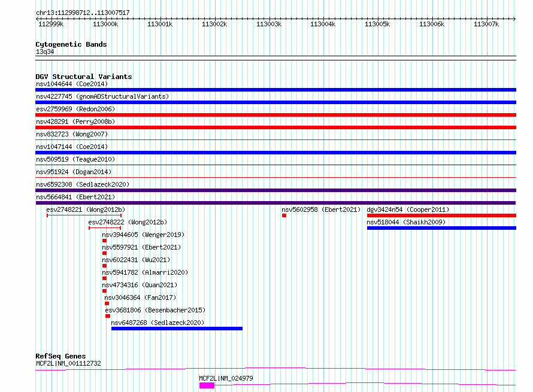Open esv2748222 (Wong2012b) variant
The width and height of the screenshot is (533, 392).
tap(128, 222)
